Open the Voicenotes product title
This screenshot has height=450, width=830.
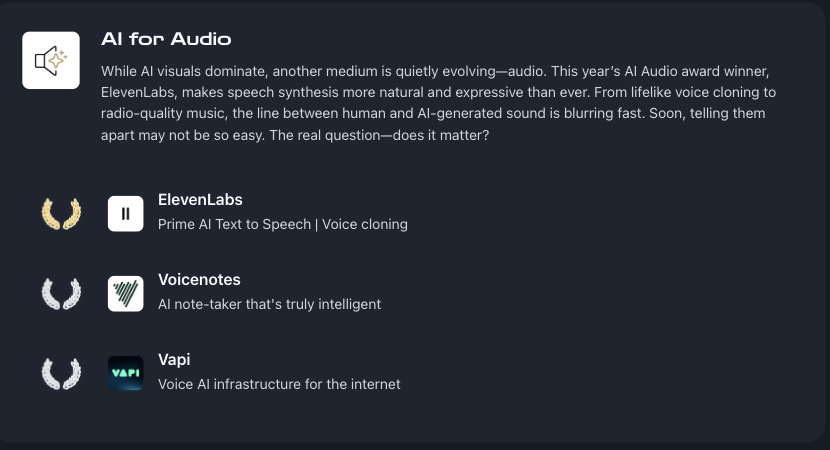199,280
